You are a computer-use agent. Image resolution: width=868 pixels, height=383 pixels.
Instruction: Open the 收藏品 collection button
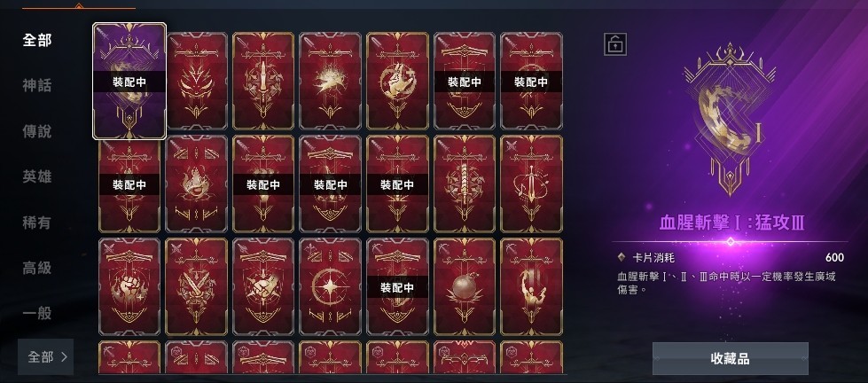coord(731,359)
